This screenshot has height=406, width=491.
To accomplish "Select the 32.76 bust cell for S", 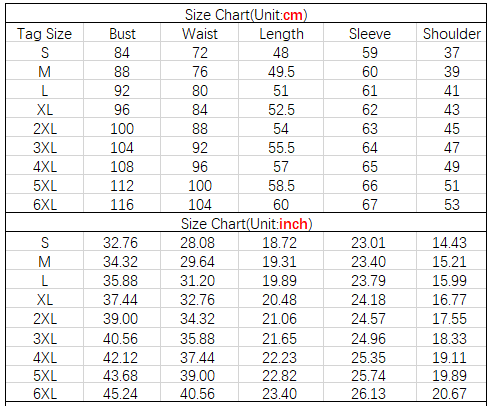I will coord(120,242).
